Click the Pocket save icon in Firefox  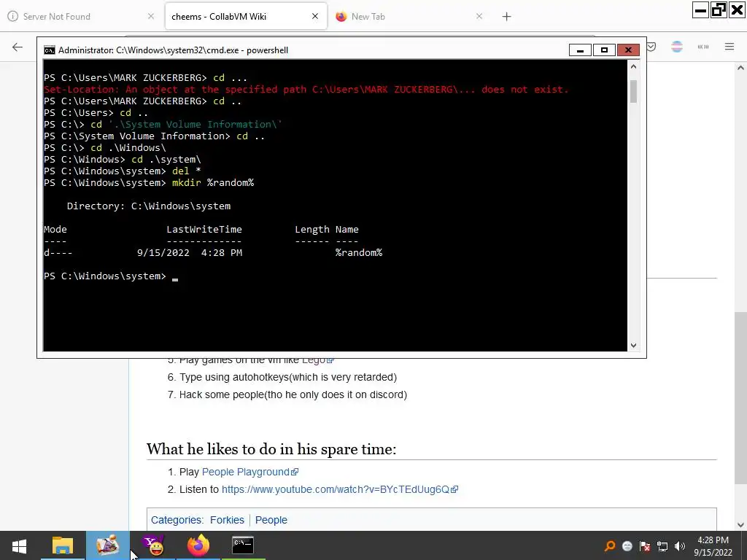pos(651,47)
